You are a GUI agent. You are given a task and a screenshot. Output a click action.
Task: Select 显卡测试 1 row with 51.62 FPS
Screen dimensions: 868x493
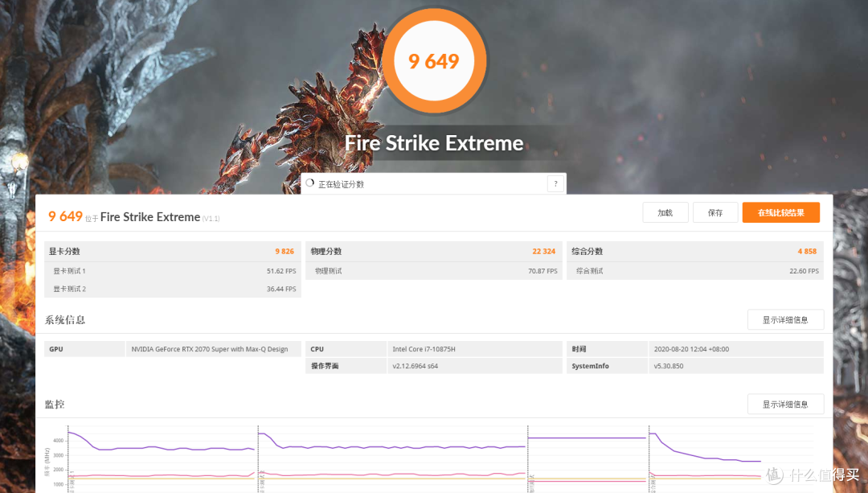coord(173,271)
